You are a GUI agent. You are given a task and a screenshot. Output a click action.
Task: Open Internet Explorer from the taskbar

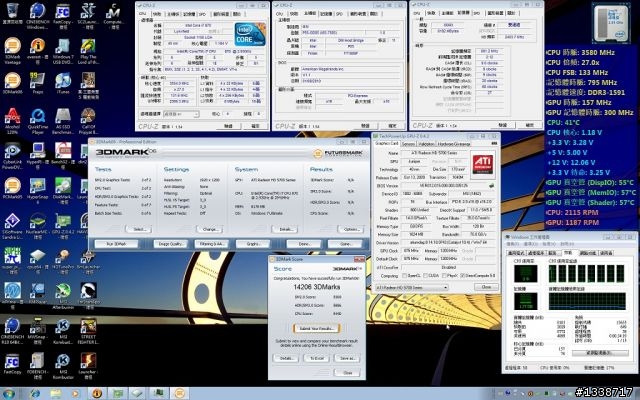(35, 393)
